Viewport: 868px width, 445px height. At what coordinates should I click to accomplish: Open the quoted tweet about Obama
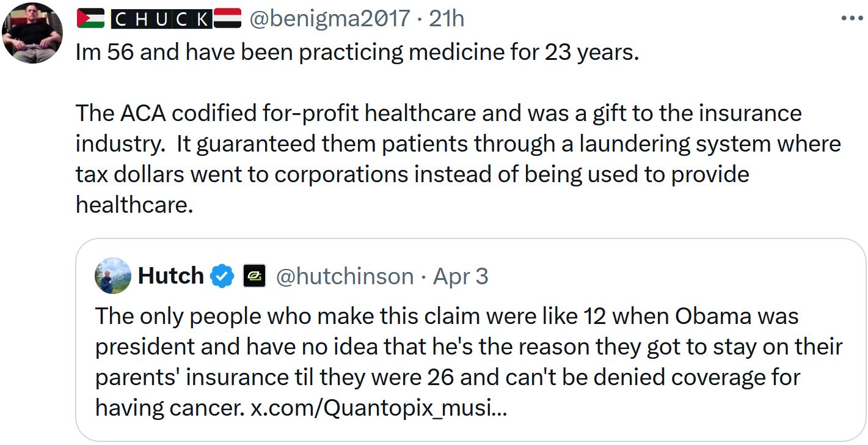point(470,340)
